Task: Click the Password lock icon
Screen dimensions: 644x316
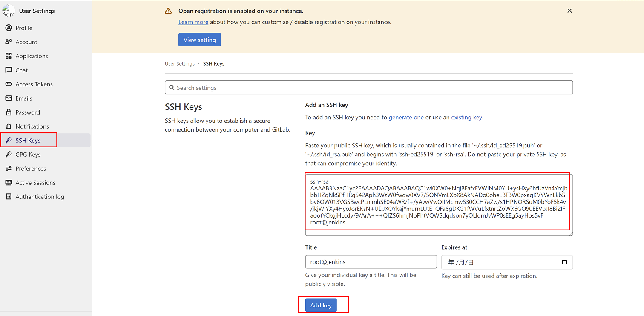Action: 9,112
